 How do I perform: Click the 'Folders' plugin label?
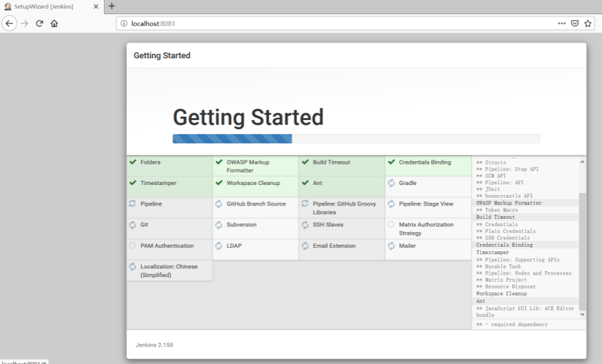point(150,162)
